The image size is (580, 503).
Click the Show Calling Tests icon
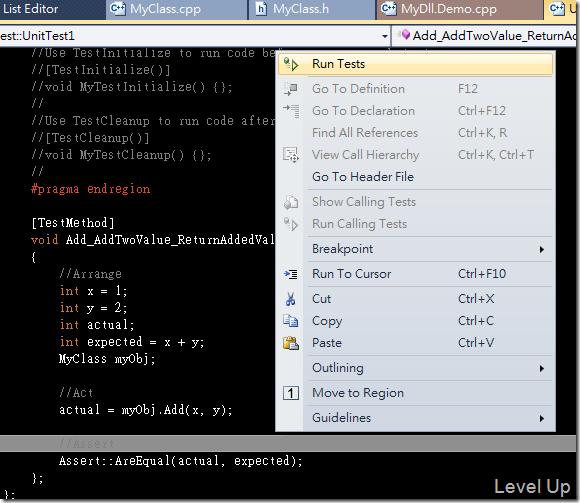(x=291, y=202)
